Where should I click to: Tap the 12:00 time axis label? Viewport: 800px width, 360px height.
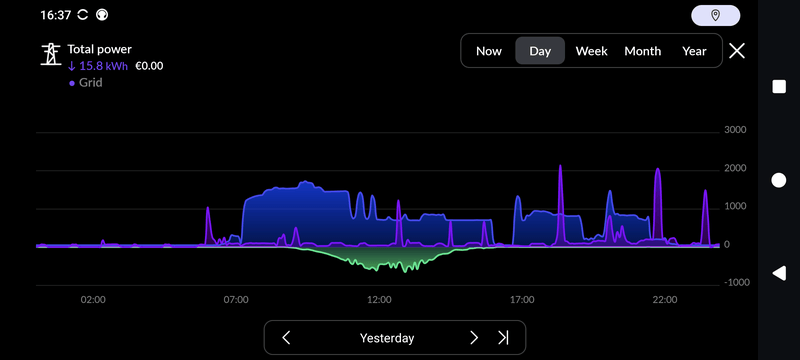(379, 300)
